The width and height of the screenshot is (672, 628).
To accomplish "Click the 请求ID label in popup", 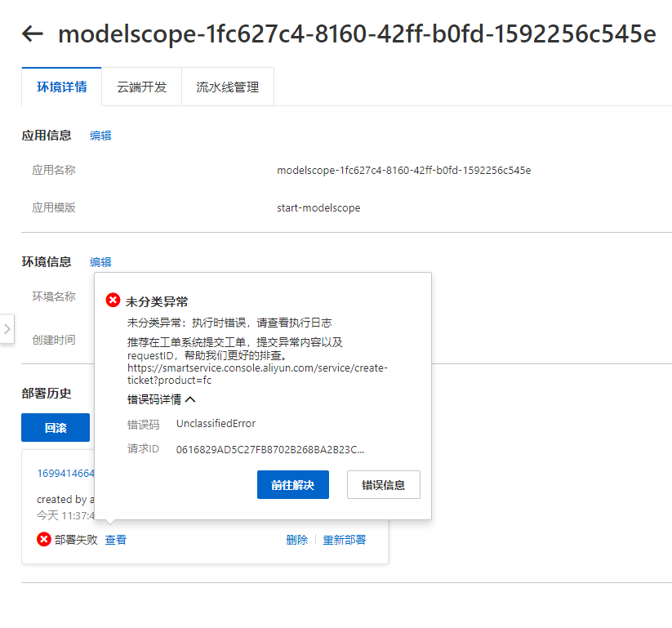I will coord(143,449).
